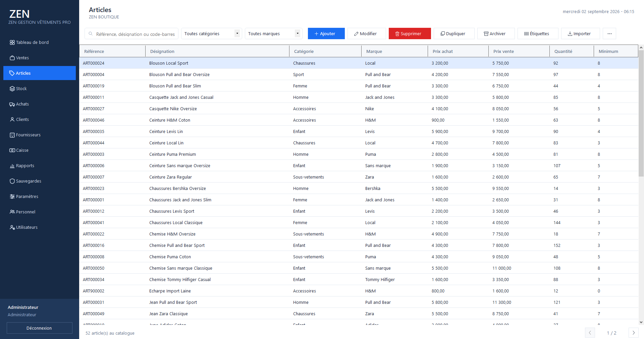
Task: Sort by the Quantité column header
Action: click(x=572, y=51)
